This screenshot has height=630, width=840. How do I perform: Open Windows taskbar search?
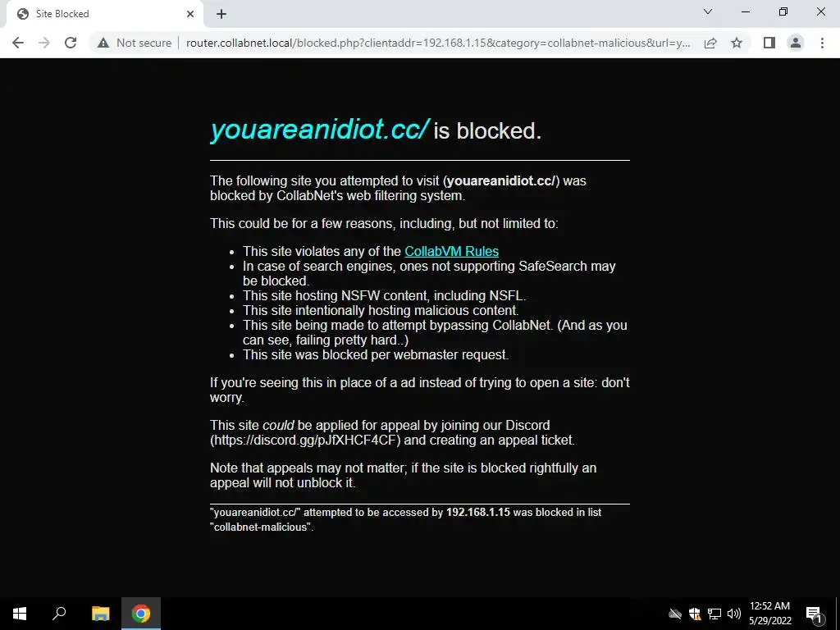click(59, 614)
